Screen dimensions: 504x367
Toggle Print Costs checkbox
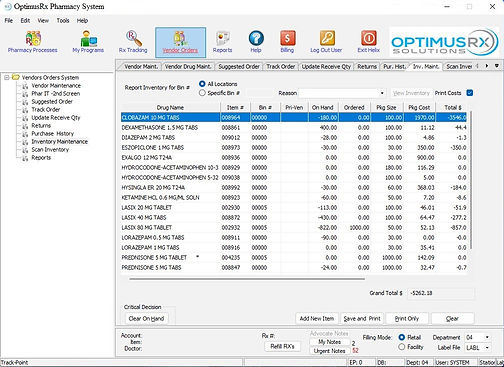click(470, 93)
